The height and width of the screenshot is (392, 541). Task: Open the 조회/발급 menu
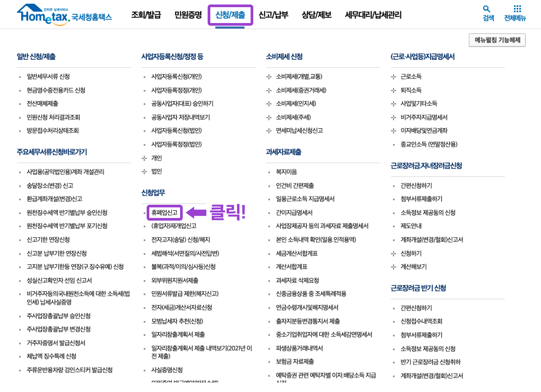tap(146, 15)
